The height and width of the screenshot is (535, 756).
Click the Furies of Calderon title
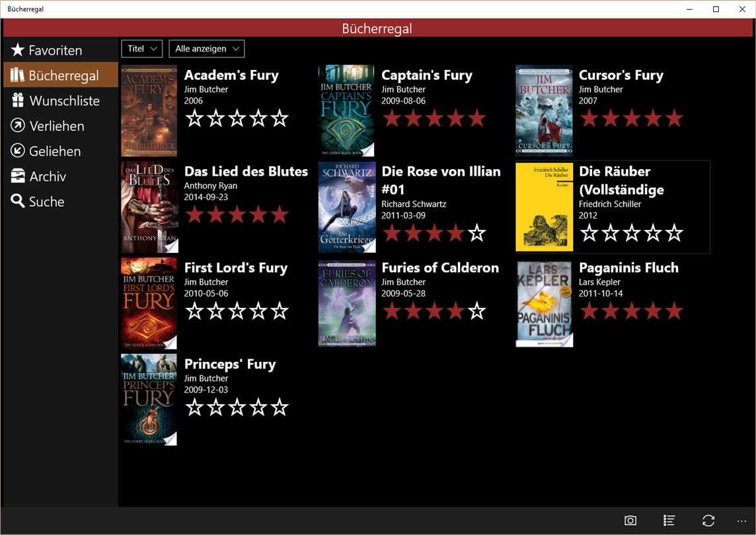pos(440,268)
